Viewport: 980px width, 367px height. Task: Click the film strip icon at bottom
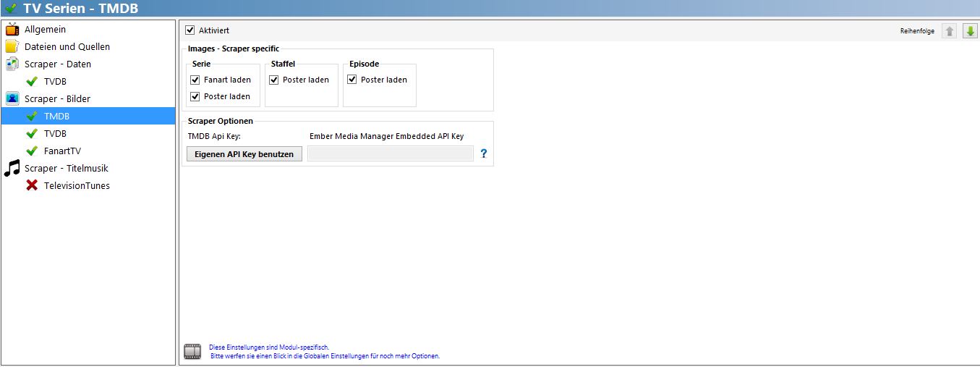(x=192, y=352)
